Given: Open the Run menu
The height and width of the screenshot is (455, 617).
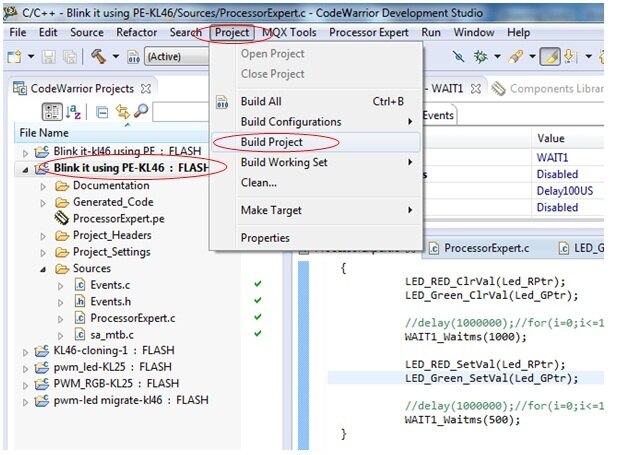Looking at the screenshot, I should (x=431, y=32).
